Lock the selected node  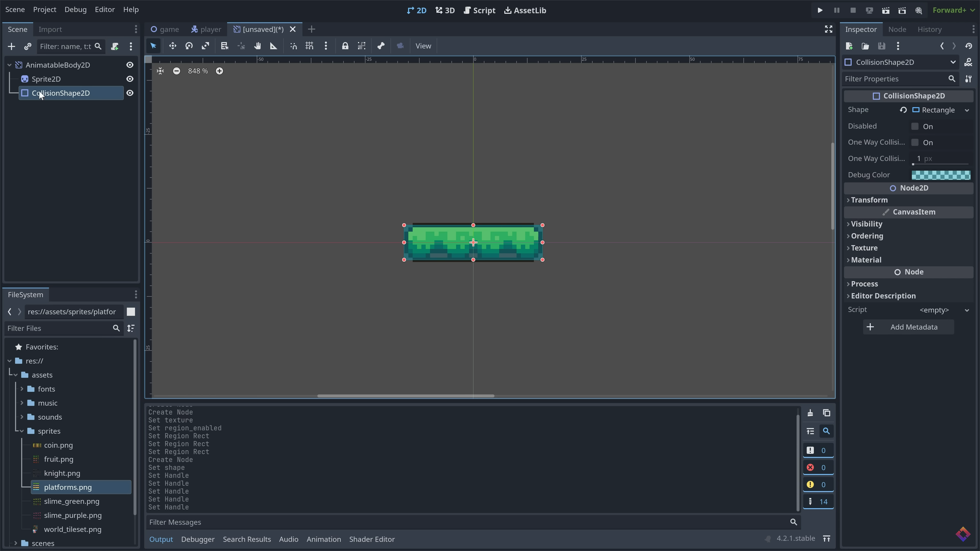click(x=345, y=46)
